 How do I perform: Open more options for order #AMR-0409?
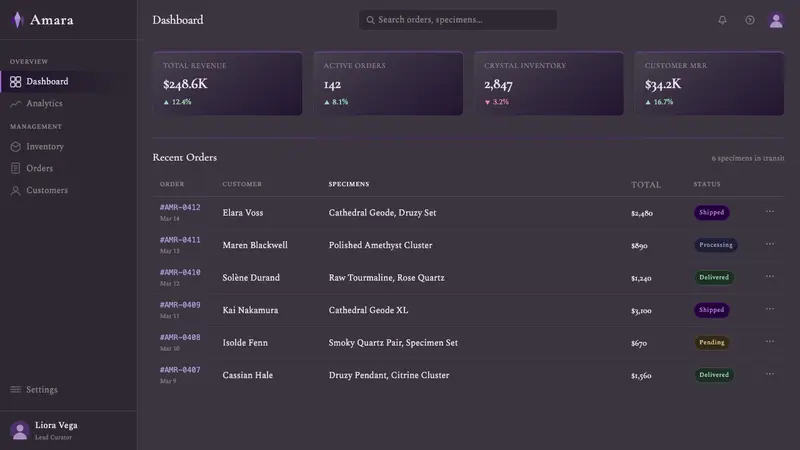coord(769,309)
